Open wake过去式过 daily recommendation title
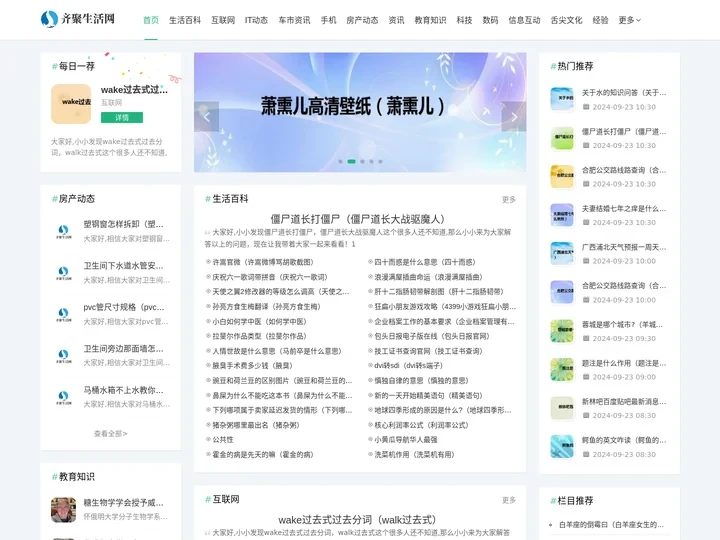 [x=135, y=90]
